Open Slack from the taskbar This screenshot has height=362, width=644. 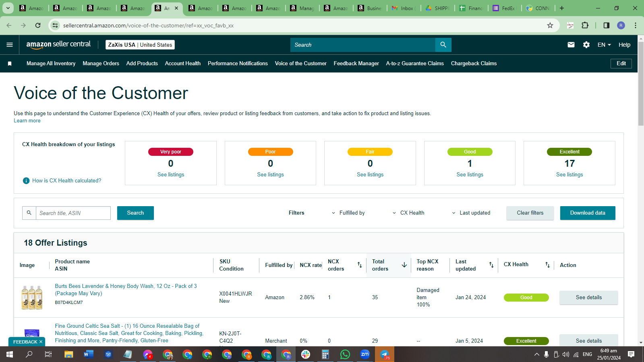click(x=306, y=354)
